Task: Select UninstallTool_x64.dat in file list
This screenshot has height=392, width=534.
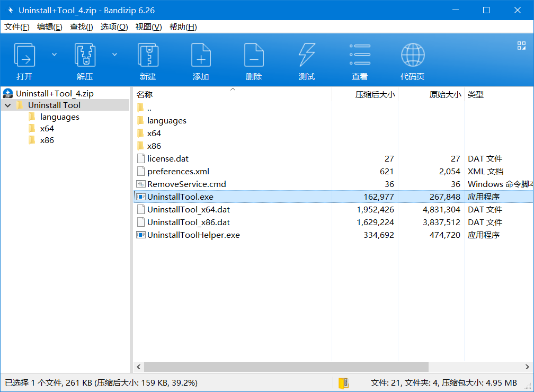Action: [x=189, y=209]
